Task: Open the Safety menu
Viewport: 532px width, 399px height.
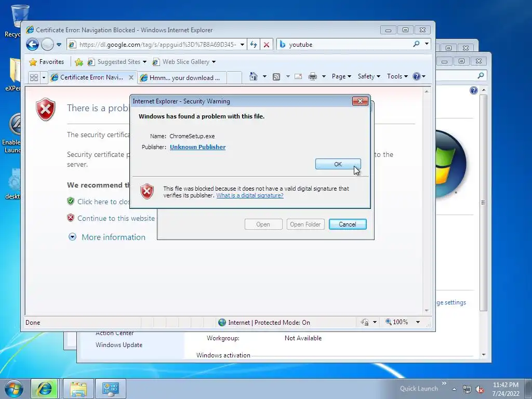Action: point(369,76)
